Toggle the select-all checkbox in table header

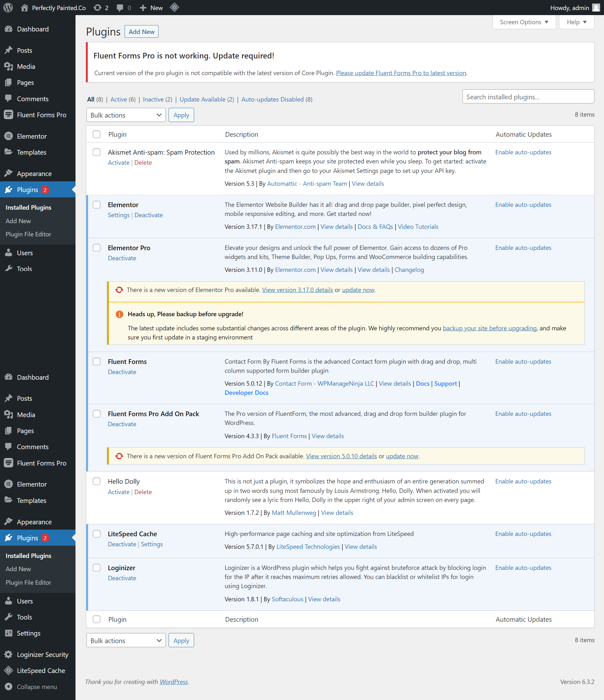97,135
